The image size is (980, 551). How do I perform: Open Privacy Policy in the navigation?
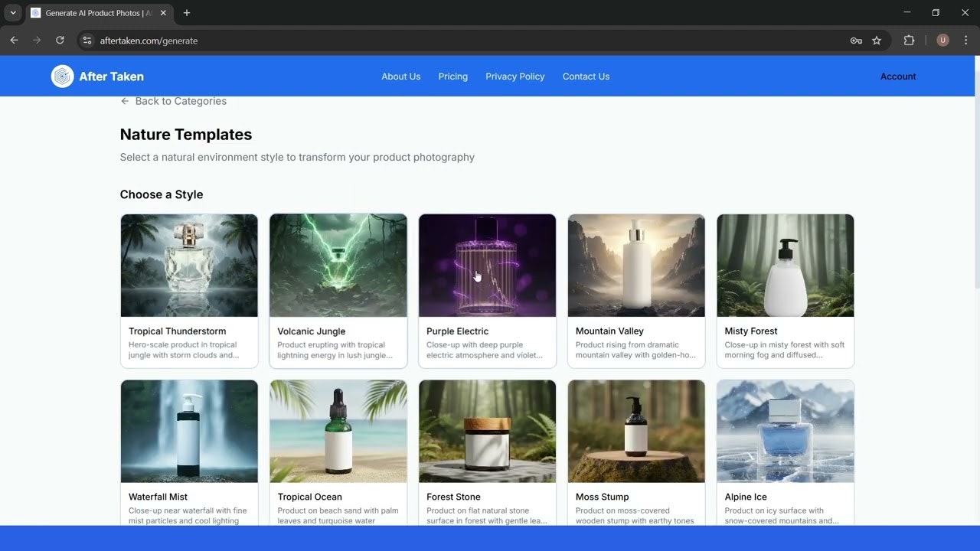[515, 77]
